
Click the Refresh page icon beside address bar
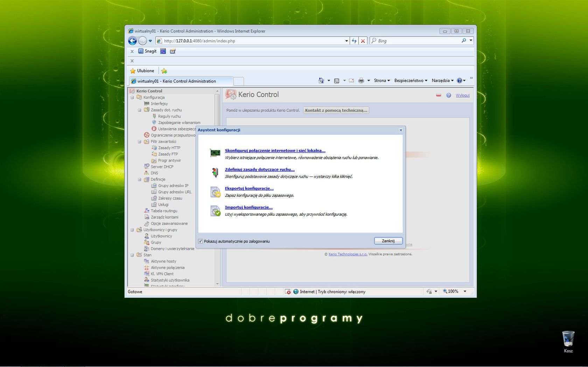pyautogui.click(x=354, y=41)
